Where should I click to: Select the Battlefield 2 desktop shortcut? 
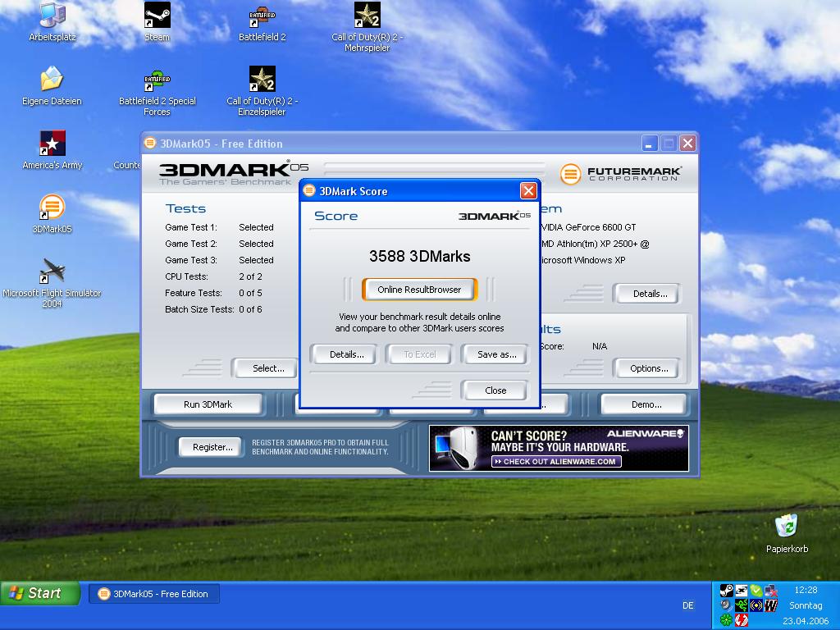click(x=262, y=21)
